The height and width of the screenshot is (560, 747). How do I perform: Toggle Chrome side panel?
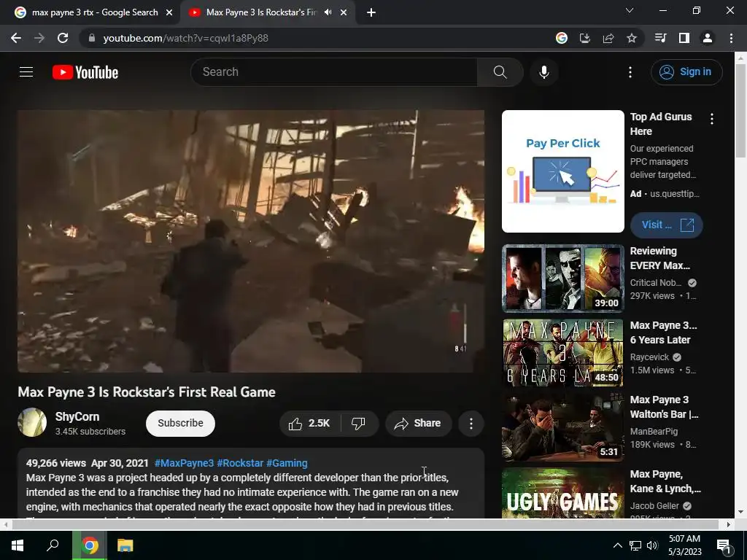coord(684,38)
